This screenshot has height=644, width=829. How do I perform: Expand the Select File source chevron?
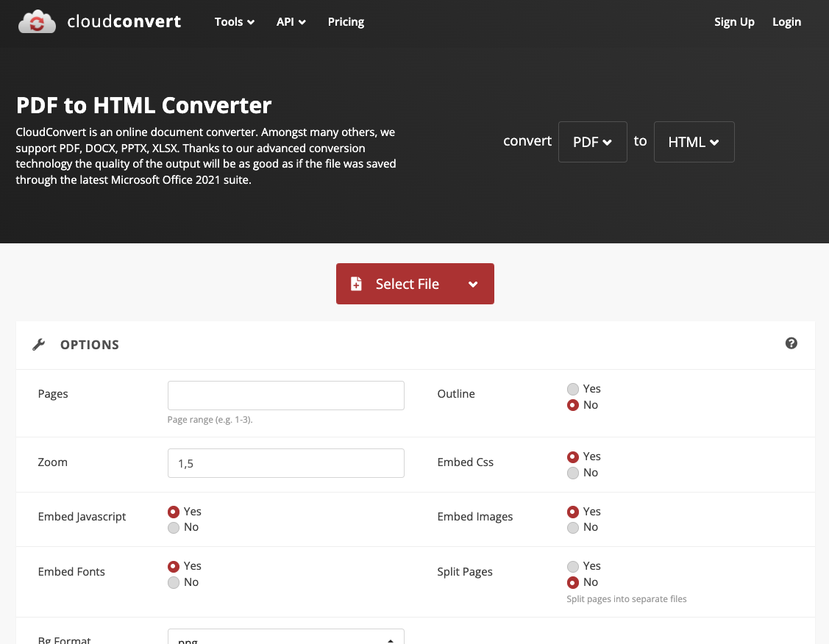coord(473,284)
